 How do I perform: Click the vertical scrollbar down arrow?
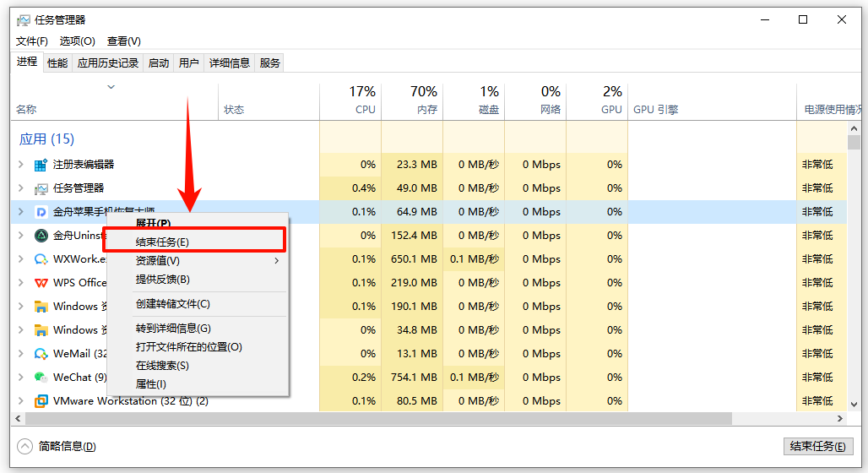pyautogui.click(x=854, y=405)
